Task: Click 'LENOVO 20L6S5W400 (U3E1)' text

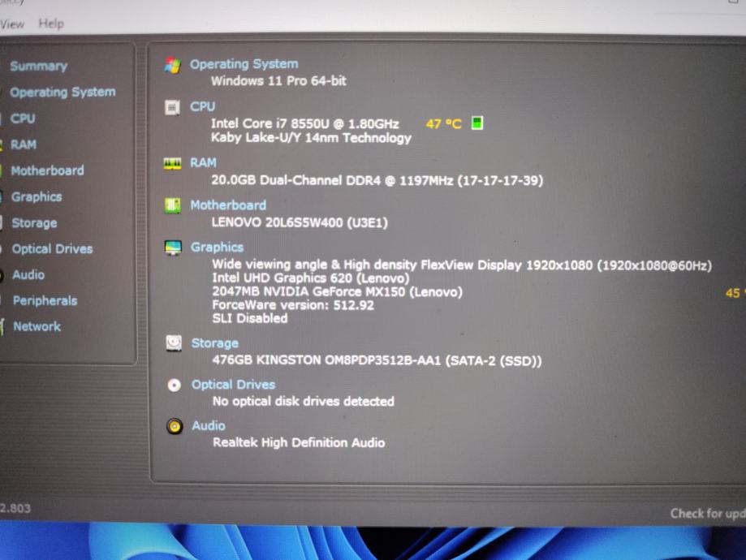Action: tap(300, 222)
